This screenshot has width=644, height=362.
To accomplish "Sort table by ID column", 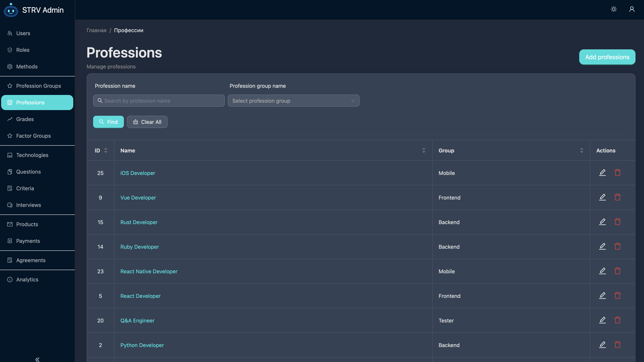I will tap(106, 151).
